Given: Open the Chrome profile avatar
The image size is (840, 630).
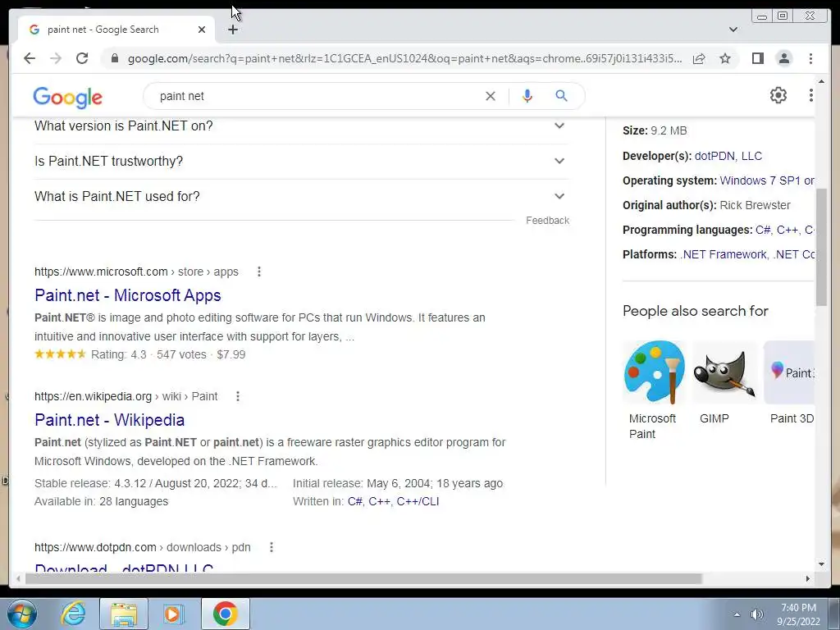Looking at the screenshot, I should 783,58.
